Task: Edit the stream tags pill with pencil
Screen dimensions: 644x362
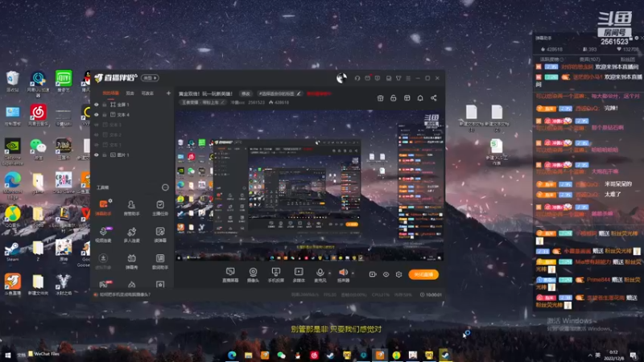Action: point(279,93)
